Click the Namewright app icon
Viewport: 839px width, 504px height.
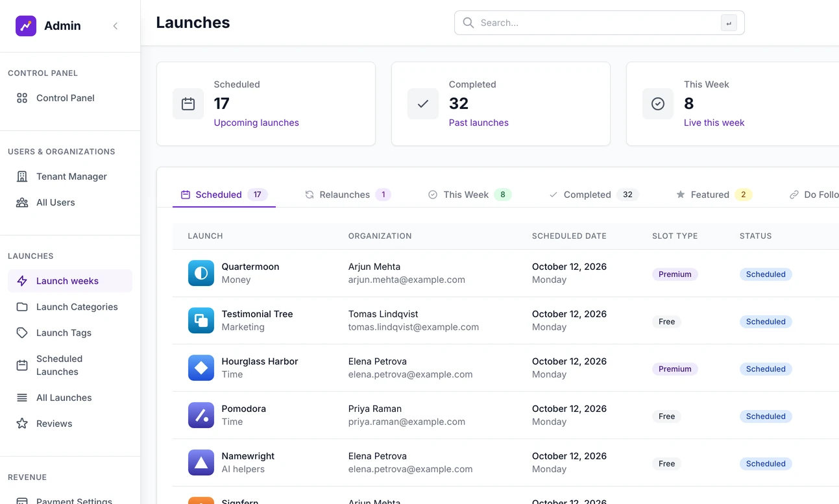pos(201,462)
